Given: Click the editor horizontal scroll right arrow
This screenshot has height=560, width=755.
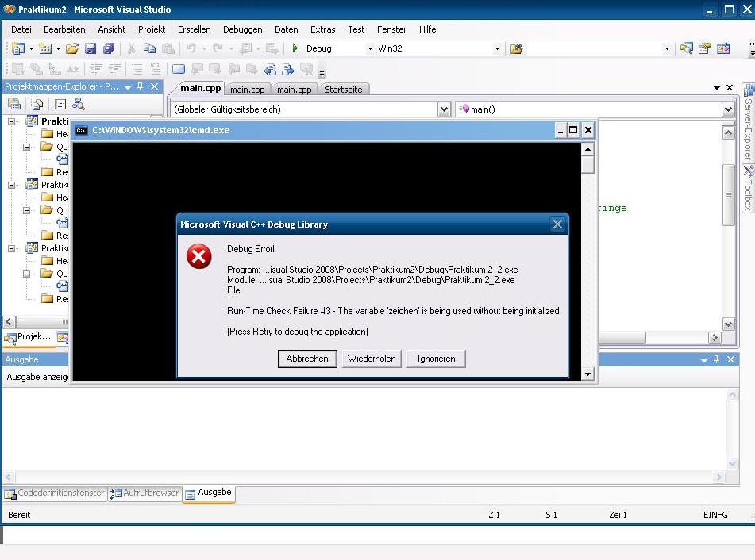Looking at the screenshot, I should [x=715, y=338].
